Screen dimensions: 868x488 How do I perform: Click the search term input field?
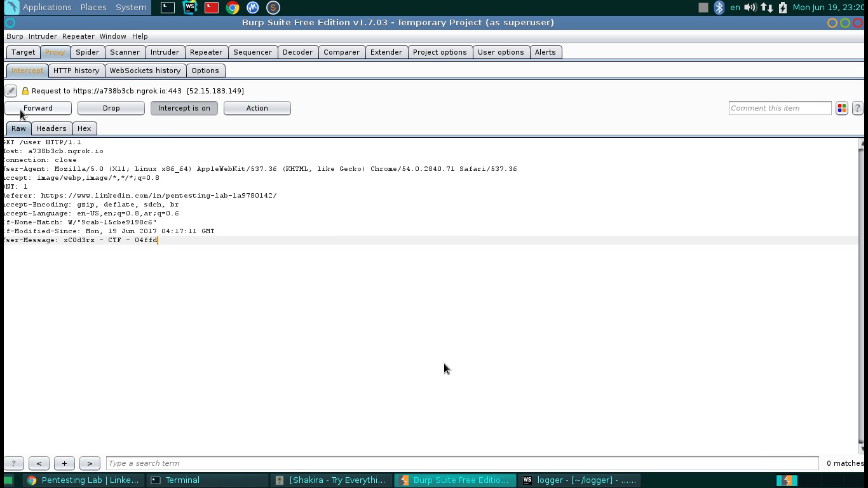(x=462, y=463)
